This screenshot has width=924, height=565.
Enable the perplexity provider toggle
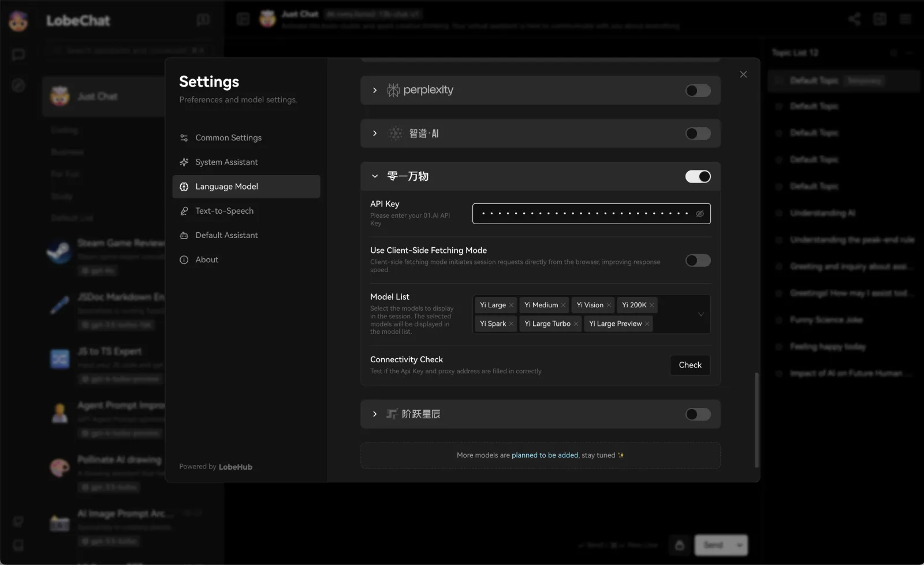pyautogui.click(x=698, y=90)
